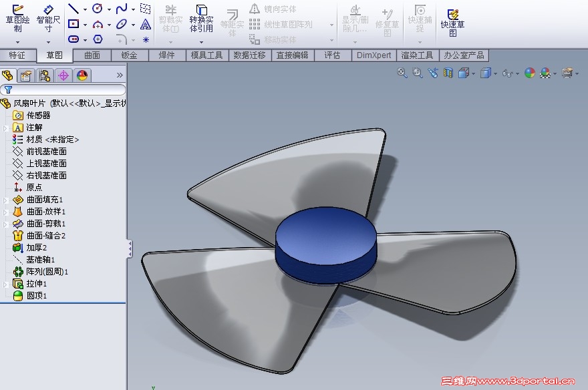The image size is (588, 390).
Task: Open the FeatureManager design tree tab
Action: (x=7, y=75)
